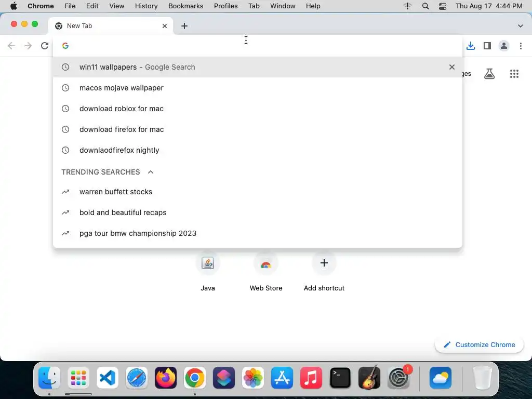Click the New Tab tab title
The image size is (532, 399).
(79, 26)
